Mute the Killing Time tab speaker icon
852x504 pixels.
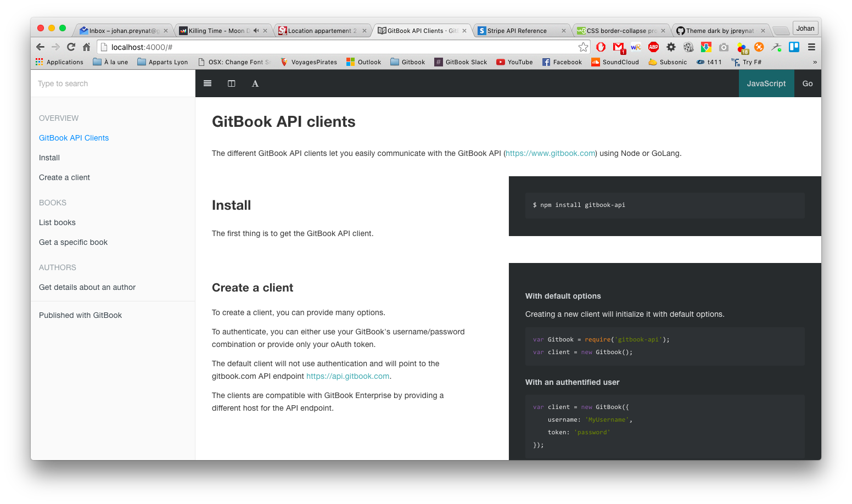coord(256,31)
